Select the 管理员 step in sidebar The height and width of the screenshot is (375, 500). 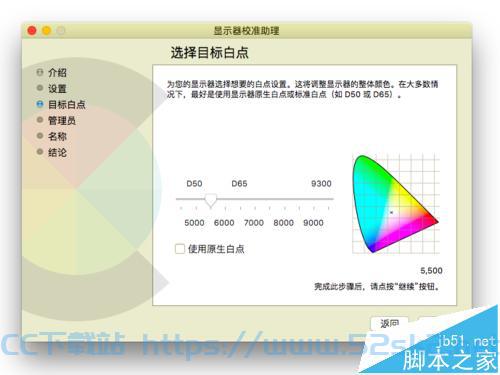(62, 120)
